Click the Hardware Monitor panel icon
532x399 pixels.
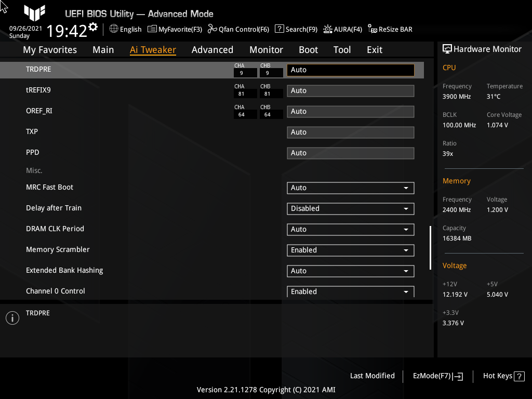click(447, 49)
